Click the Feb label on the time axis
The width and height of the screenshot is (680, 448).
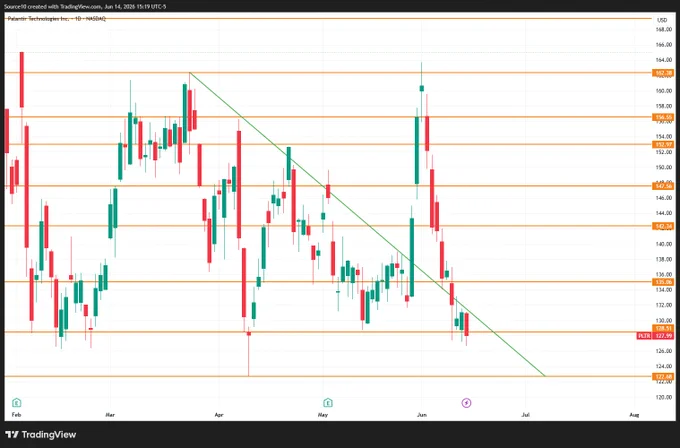(x=16, y=415)
